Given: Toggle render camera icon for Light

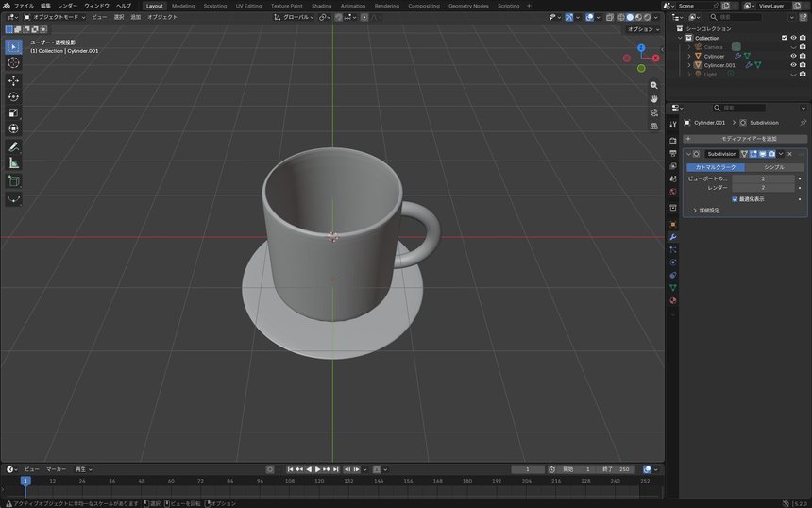Looking at the screenshot, I should 803,74.
